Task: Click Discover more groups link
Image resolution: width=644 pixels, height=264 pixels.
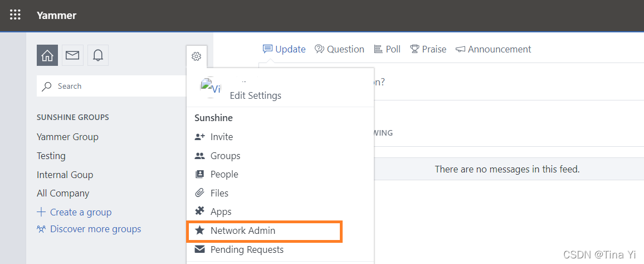Action: (x=95, y=229)
